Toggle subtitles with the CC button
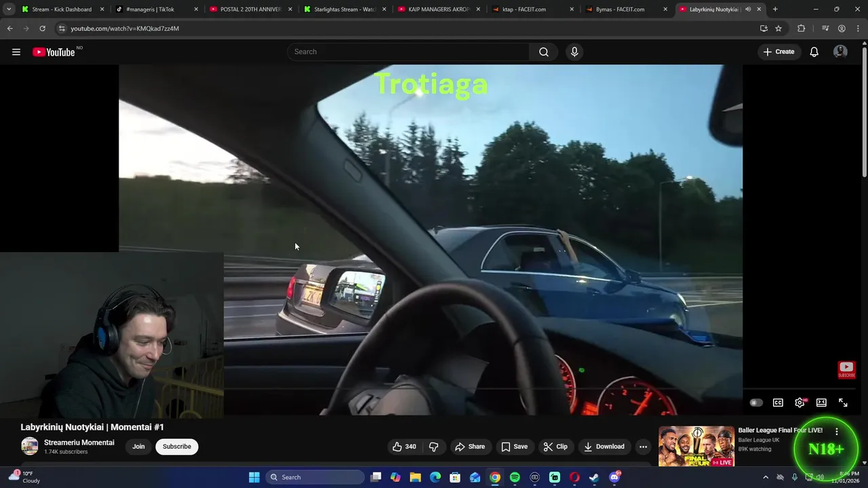Image resolution: width=868 pixels, height=488 pixels. (778, 403)
